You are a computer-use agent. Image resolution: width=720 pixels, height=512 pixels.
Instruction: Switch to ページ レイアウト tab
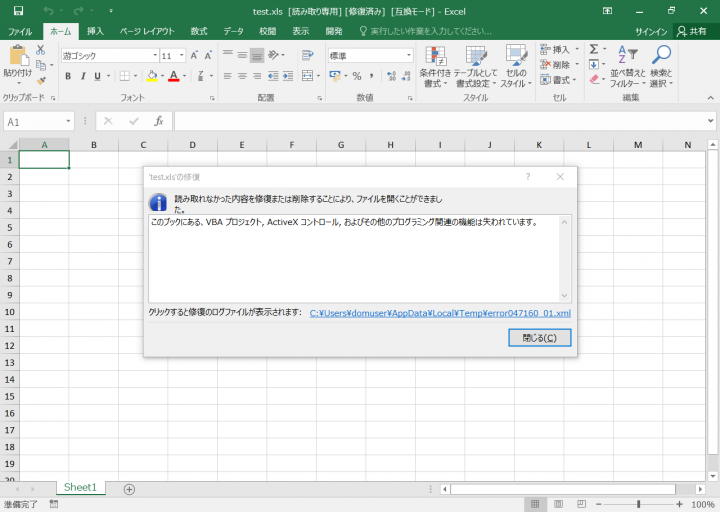point(147,31)
